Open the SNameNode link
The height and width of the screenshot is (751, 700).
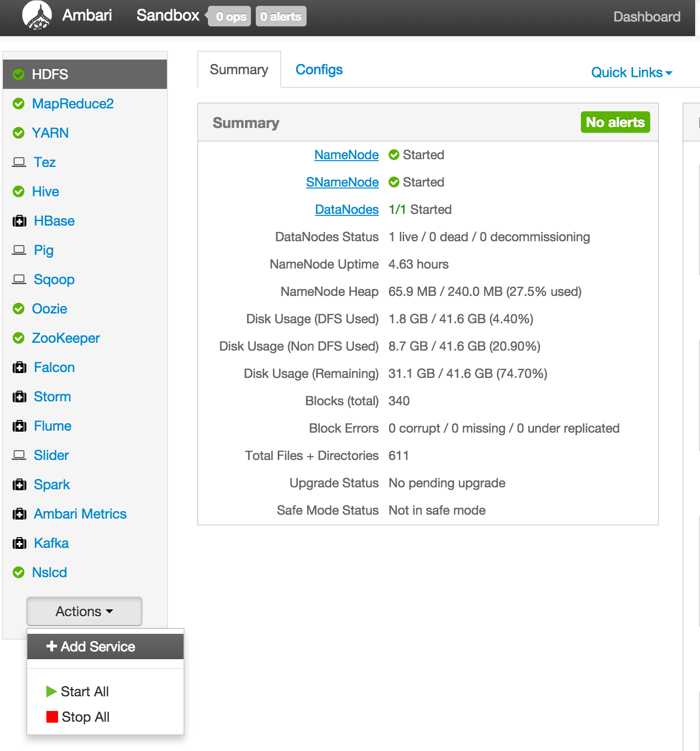click(x=342, y=182)
